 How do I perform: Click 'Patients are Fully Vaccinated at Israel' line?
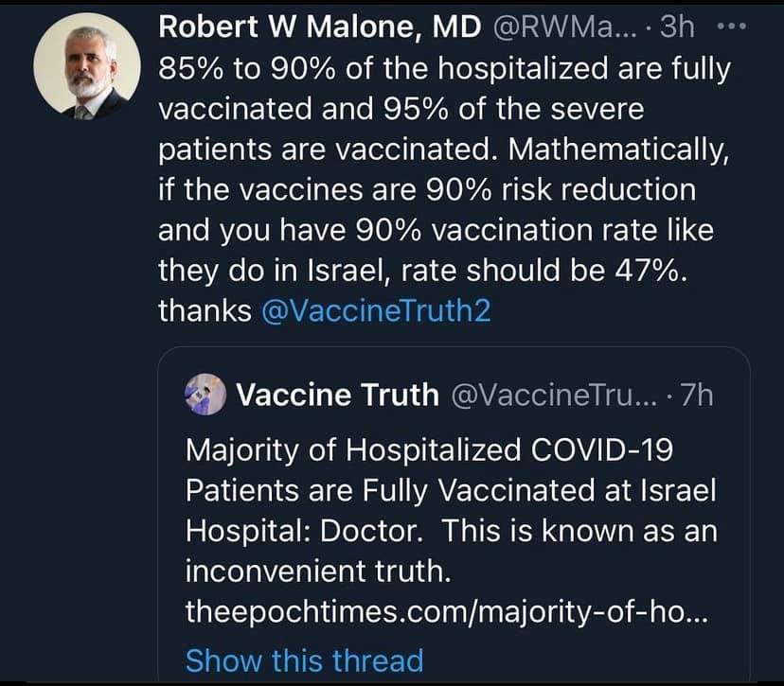pos(452,491)
